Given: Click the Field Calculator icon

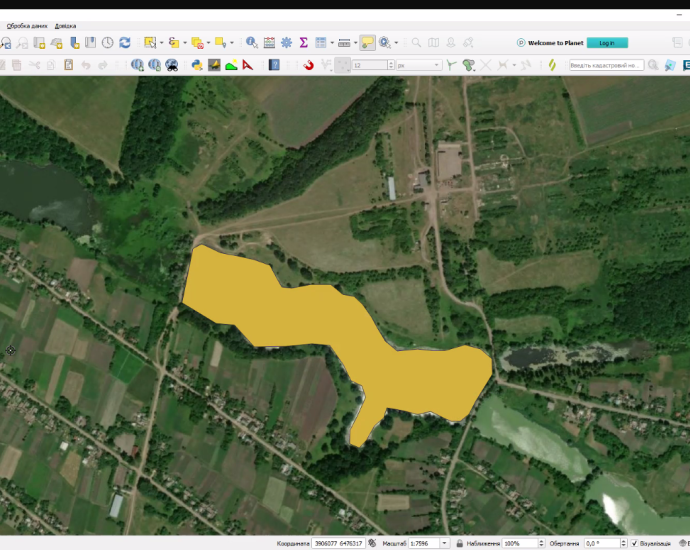Looking at the screenshot, I should [x=269, y=43].
